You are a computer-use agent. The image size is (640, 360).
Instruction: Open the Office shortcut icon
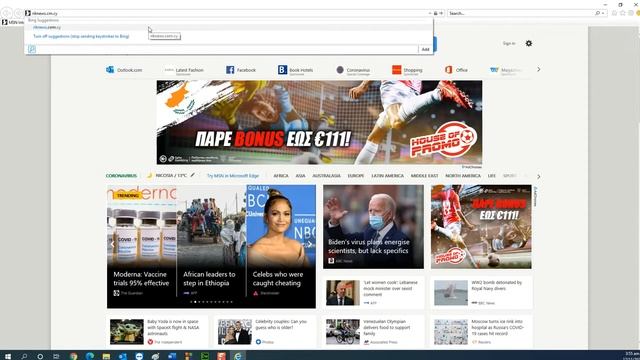pos(449,70)
